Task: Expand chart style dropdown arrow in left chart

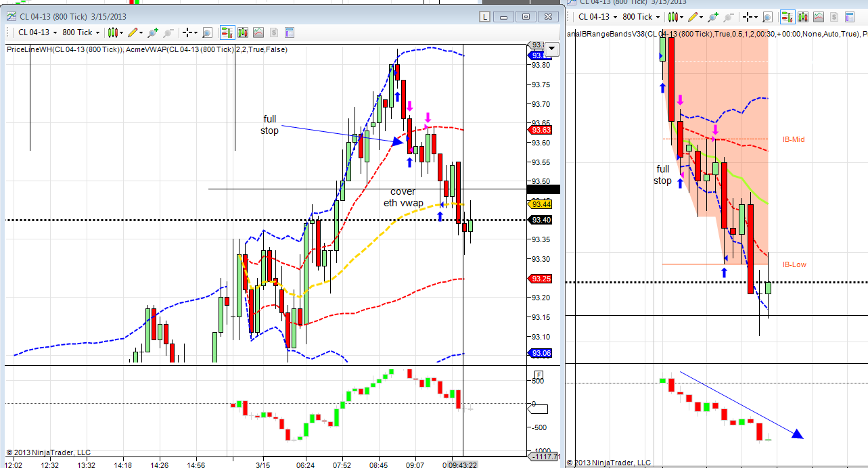Action: point(122,32)
